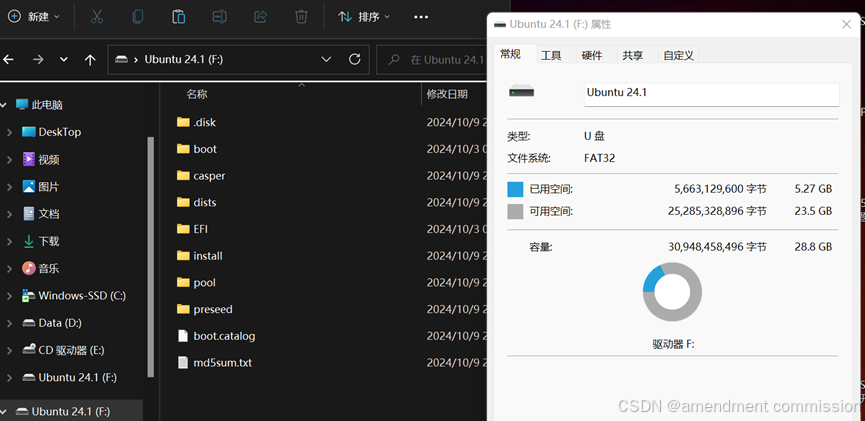Select 下载 in the sidebar
Viewport: 865px width, 421px height.
[41, 241]
